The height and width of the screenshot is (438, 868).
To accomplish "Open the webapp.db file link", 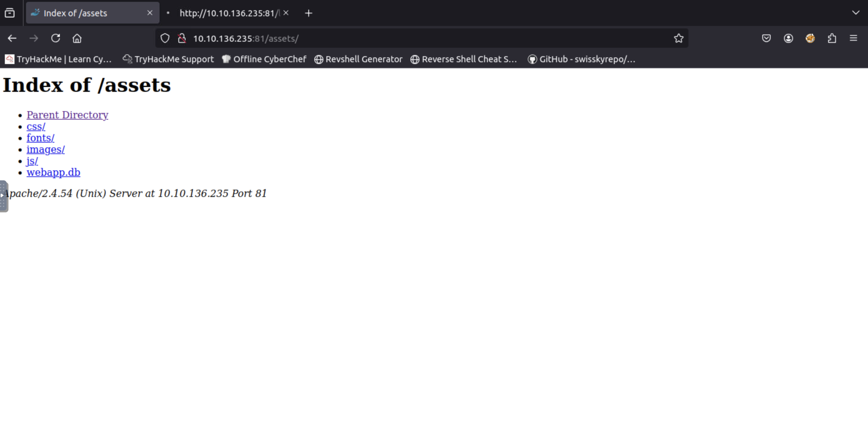I will pyautogui.click(x=53, y=172).
